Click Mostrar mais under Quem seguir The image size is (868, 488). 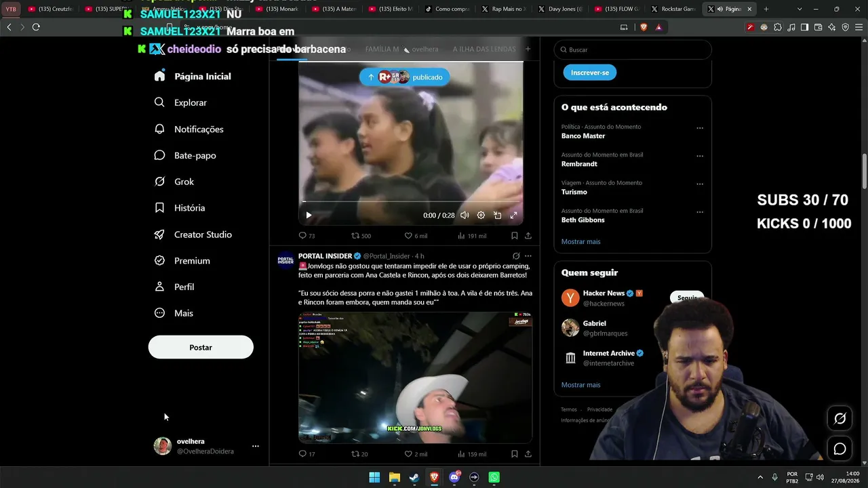click(580, 385)
